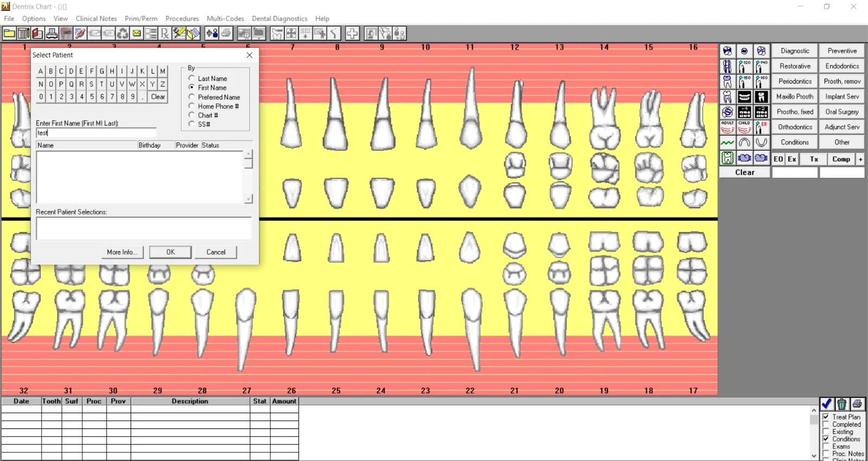Click the x4 bitewing x-rays icon
Screen dimensions: 868x461
coord(744,112)
